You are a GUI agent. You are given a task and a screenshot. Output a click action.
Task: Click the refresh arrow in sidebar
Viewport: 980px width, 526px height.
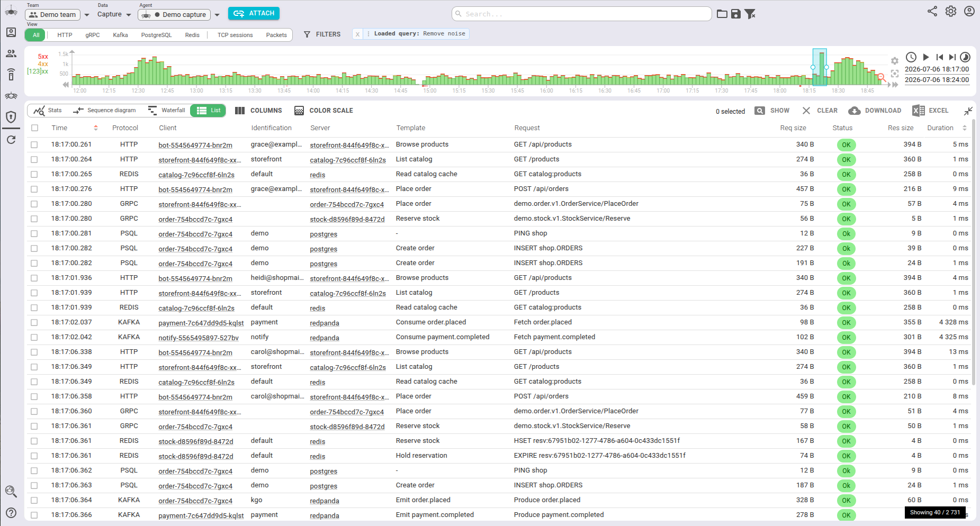click(11, 140)
